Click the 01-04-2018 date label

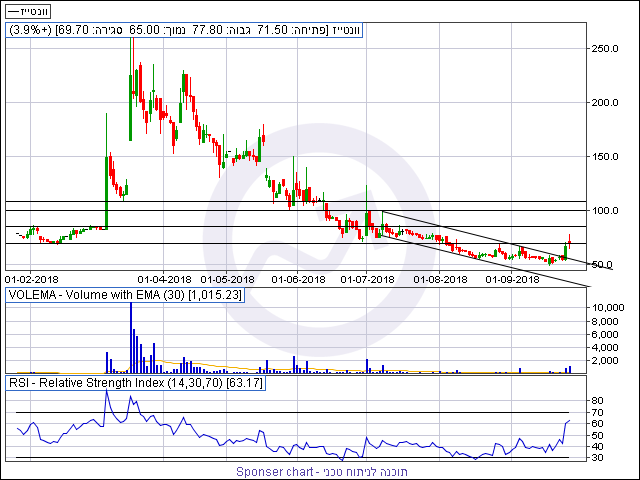(x=164, y=279)
